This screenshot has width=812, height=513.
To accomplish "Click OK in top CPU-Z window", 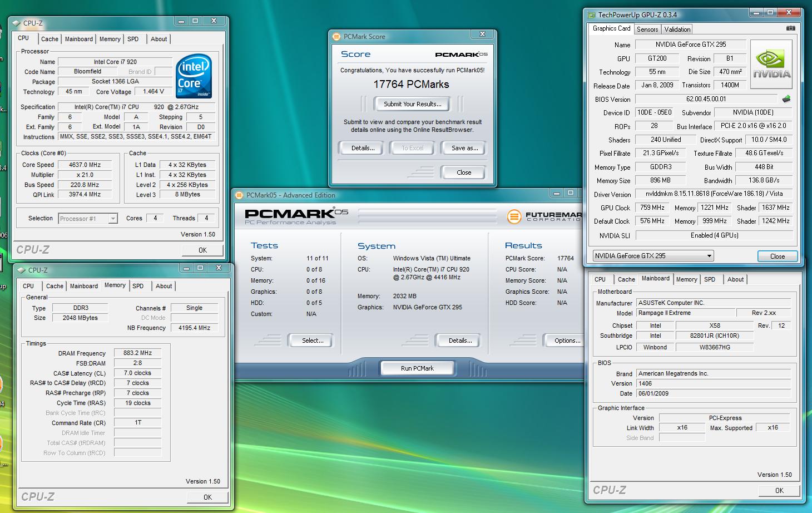I will pyautogui.click(x=202, y=250).
